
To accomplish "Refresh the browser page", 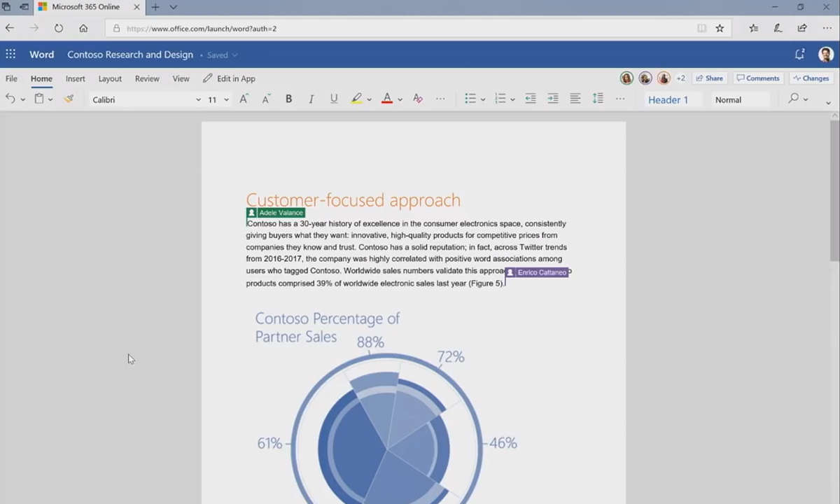I will (x=59, y=29).
